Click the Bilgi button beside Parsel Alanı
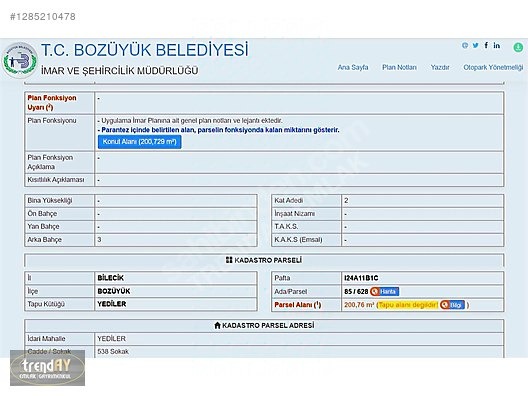Screen dimensions: 528x396 point(452,305)
